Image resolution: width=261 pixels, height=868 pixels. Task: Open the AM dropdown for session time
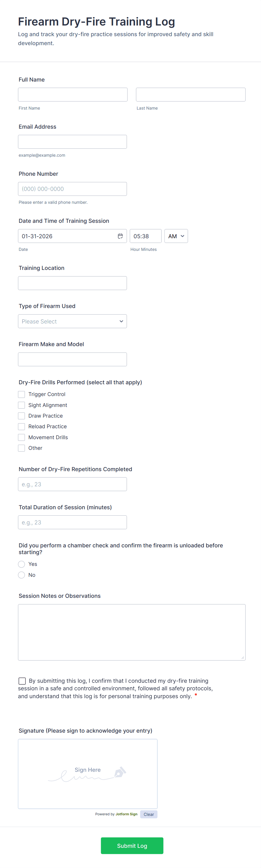coord(176,236)
